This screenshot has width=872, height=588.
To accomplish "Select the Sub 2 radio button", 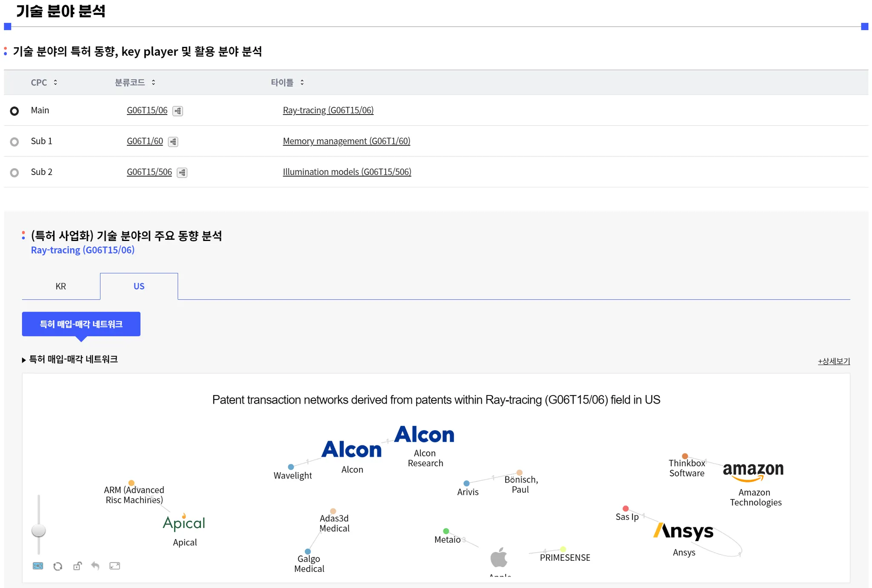I will point(14,172).
